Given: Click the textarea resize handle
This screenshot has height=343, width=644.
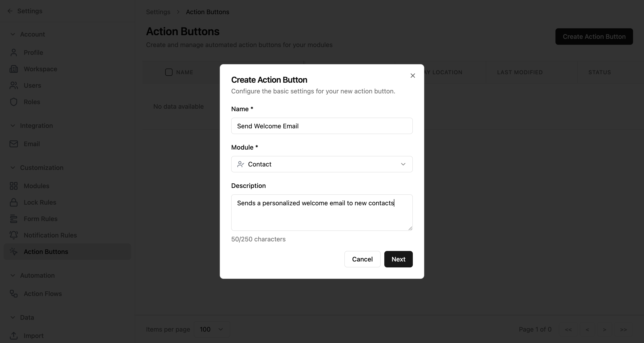Looking at the screenshot, I should click(410, 228).
